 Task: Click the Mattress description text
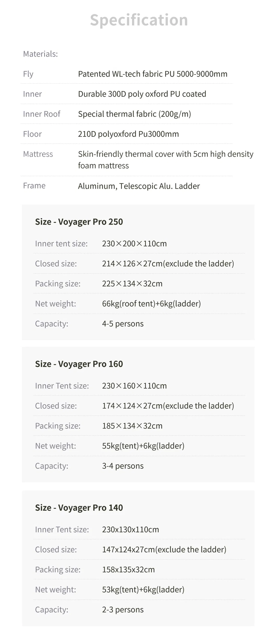(x=165, y=160)
